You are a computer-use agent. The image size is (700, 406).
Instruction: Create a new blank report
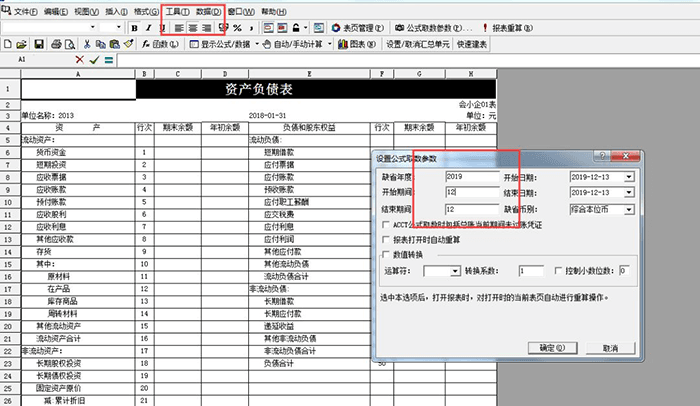[8, 44]
